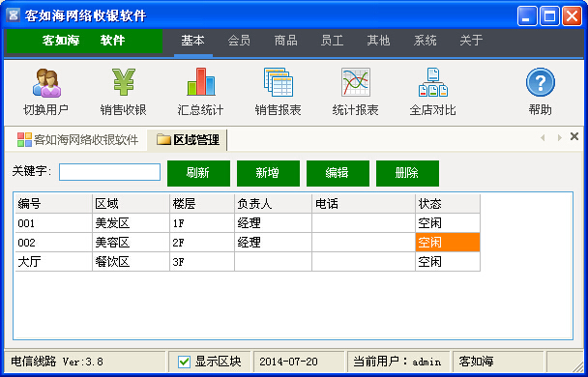
Task: Click 经理 in the 美容区 row
Action: [x=273, y=243]
